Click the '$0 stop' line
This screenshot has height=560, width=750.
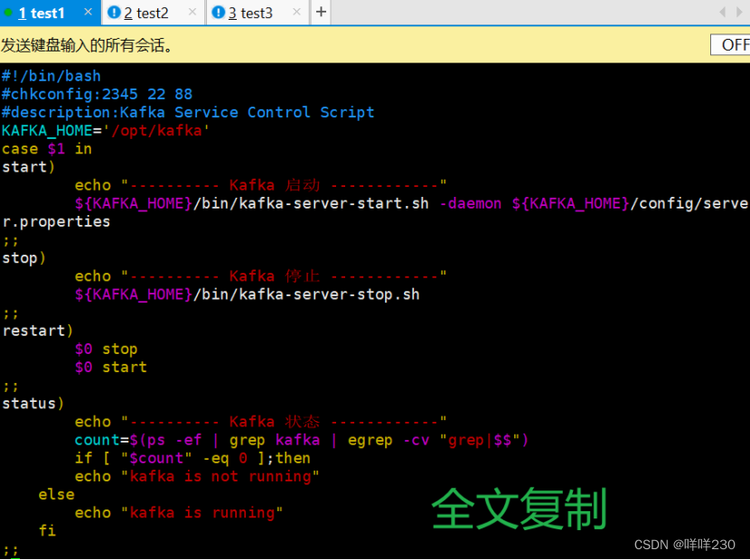point(107,349)
